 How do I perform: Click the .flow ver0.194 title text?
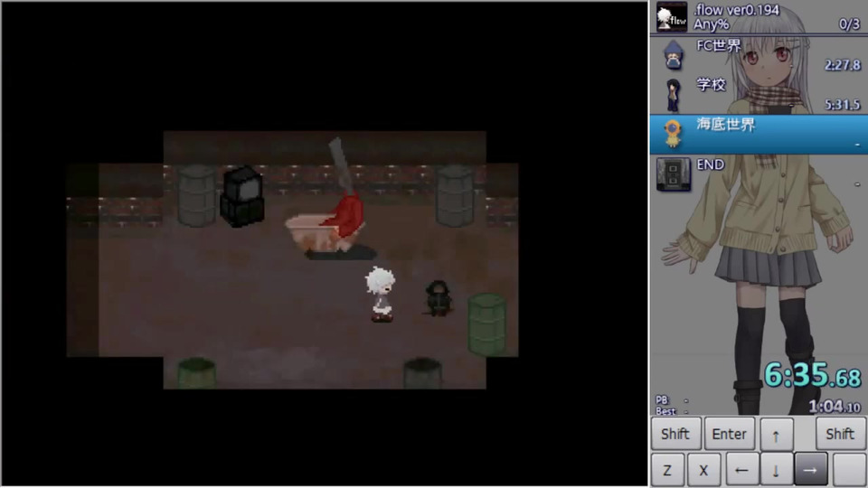736,10
